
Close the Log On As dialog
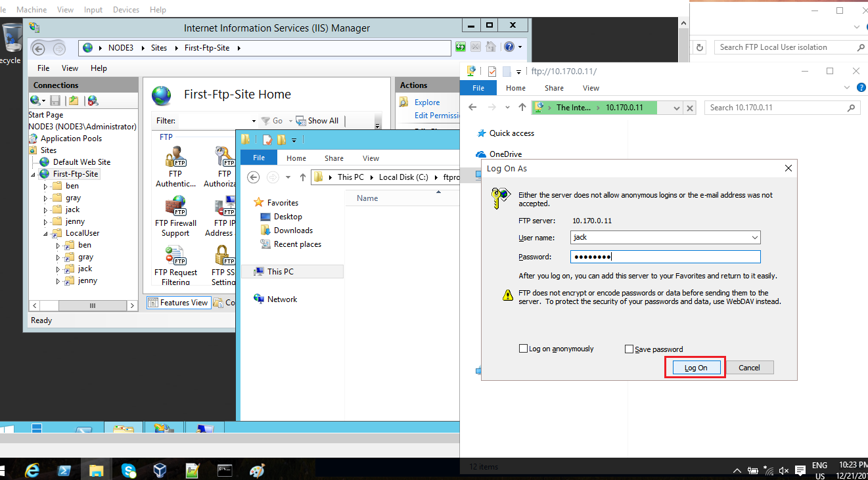click(788, 168)
